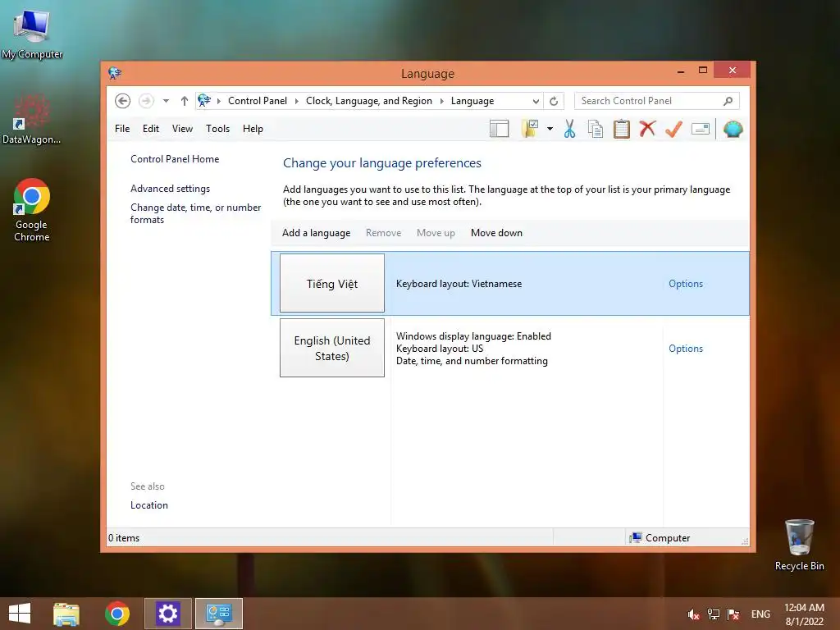
Task: Click the Copy toolbar icon
Action: (x=596, y=129)
